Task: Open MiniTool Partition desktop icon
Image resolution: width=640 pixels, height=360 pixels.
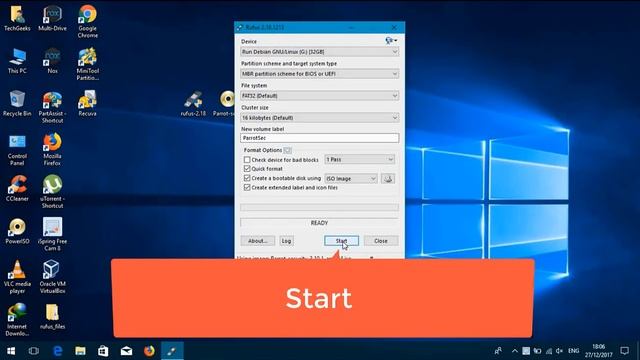Action: (x=87, y=64)
